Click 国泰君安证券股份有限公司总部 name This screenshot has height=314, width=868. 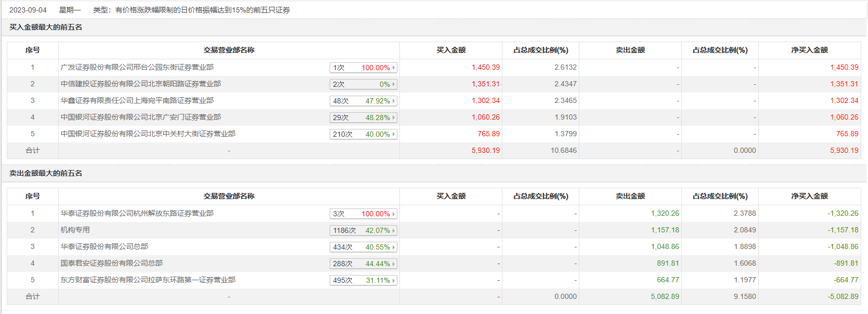(x=111, y=263)
